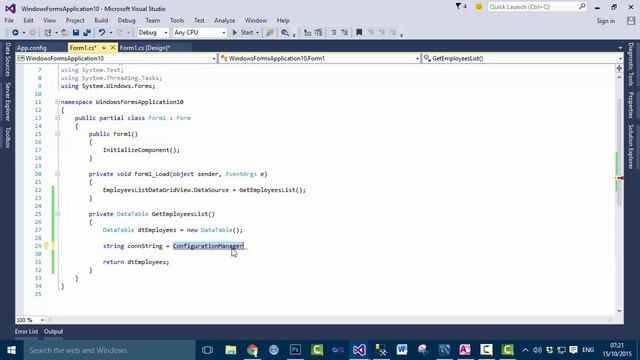Toggle pin on the Form1.cs tab
640x360 pixels.
(x=104, y=48)
